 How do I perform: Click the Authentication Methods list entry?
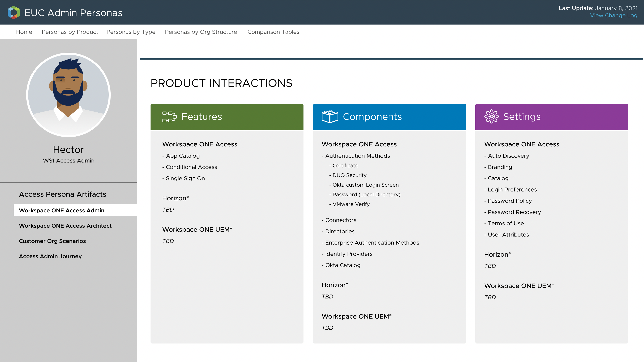point(357,156)
